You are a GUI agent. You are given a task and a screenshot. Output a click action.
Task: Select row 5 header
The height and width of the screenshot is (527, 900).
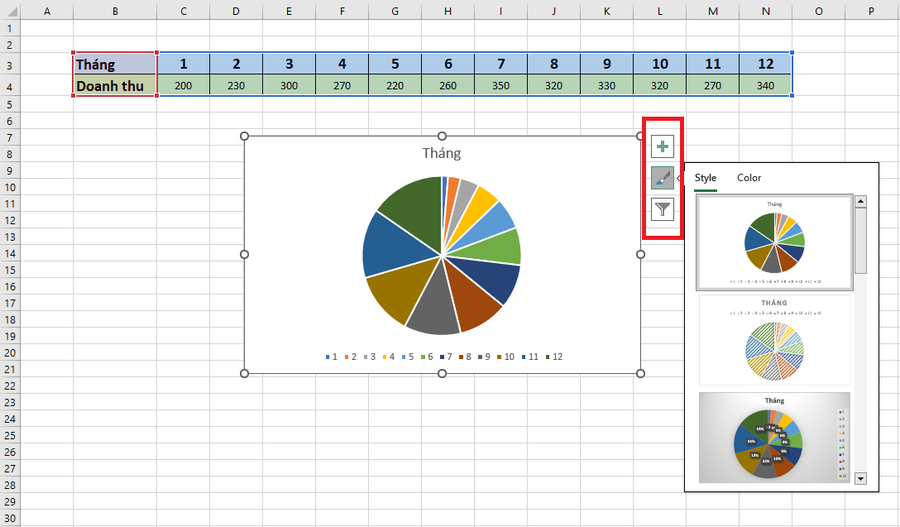10,104
